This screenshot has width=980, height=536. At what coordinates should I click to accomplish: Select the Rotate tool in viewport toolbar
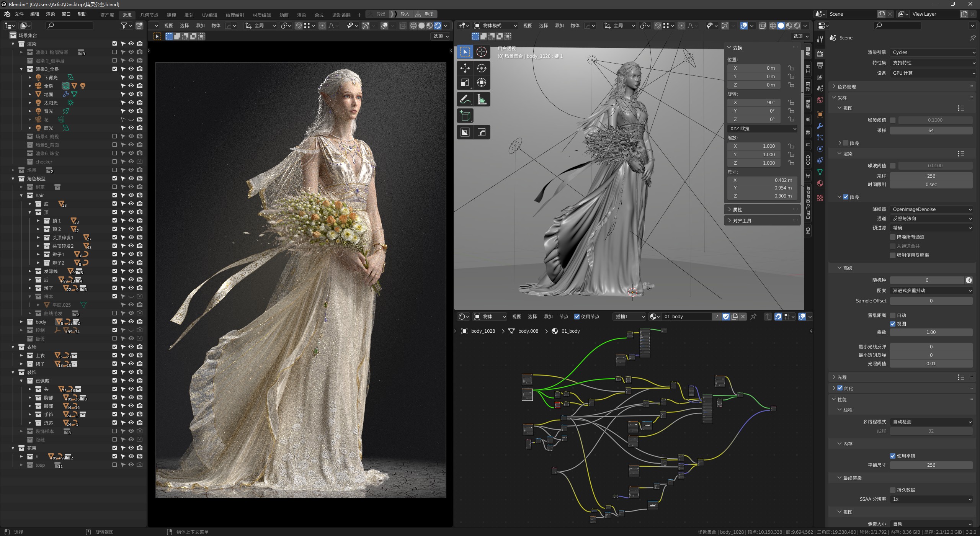(x=481, y=68)
